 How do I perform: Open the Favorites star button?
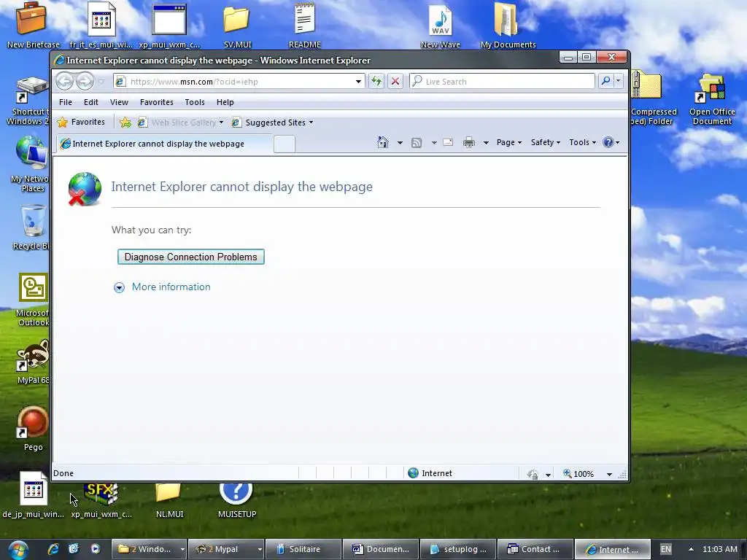coord(81,122)
